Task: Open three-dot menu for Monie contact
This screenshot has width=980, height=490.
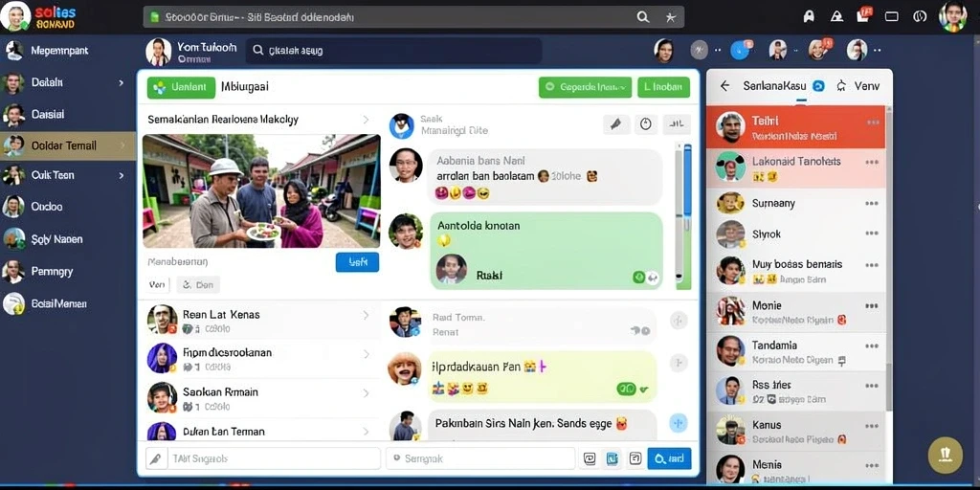Action: pyautogui.click(x=871, y=305)
